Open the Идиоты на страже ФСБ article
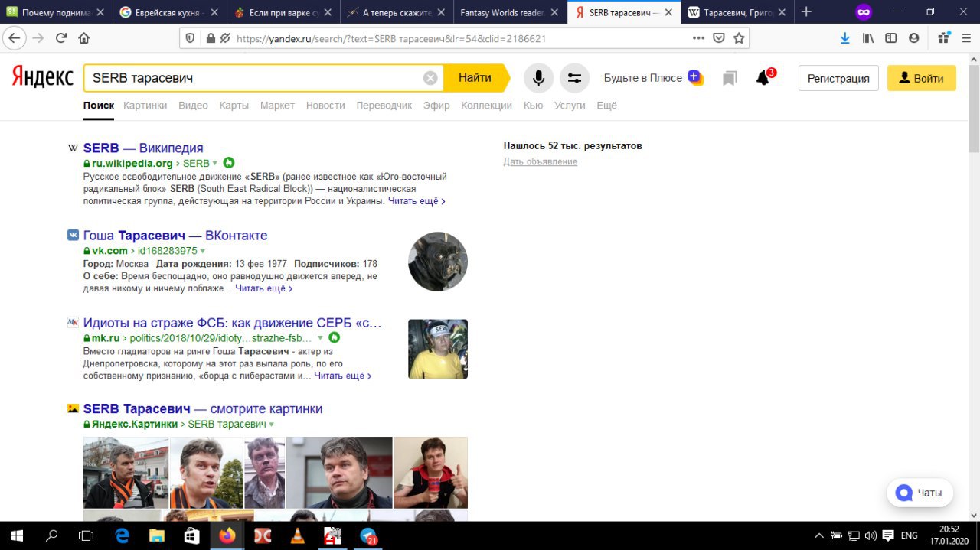 click(232, 323)
